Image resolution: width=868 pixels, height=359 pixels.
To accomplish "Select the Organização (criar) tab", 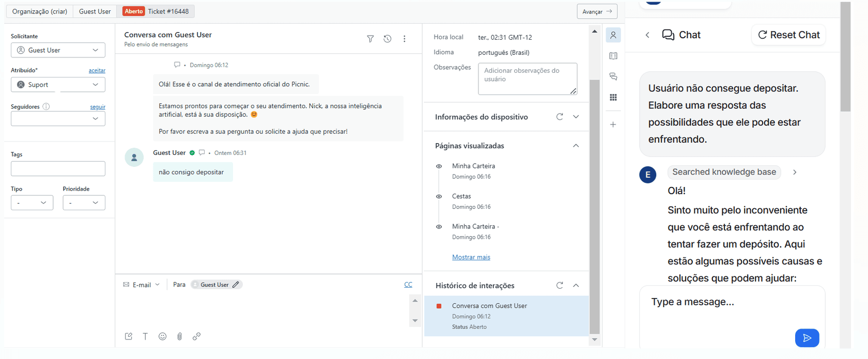I will tap(40, 11).
